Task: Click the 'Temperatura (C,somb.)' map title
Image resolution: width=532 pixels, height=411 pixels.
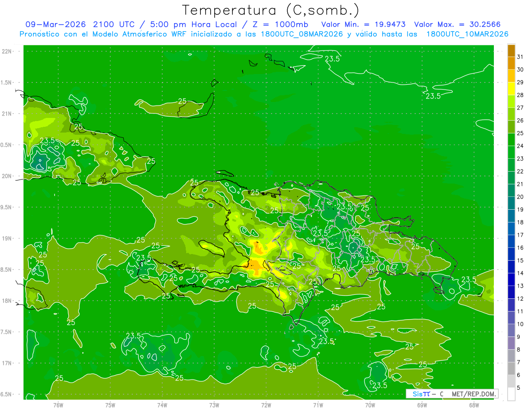Action: point(270,10)
